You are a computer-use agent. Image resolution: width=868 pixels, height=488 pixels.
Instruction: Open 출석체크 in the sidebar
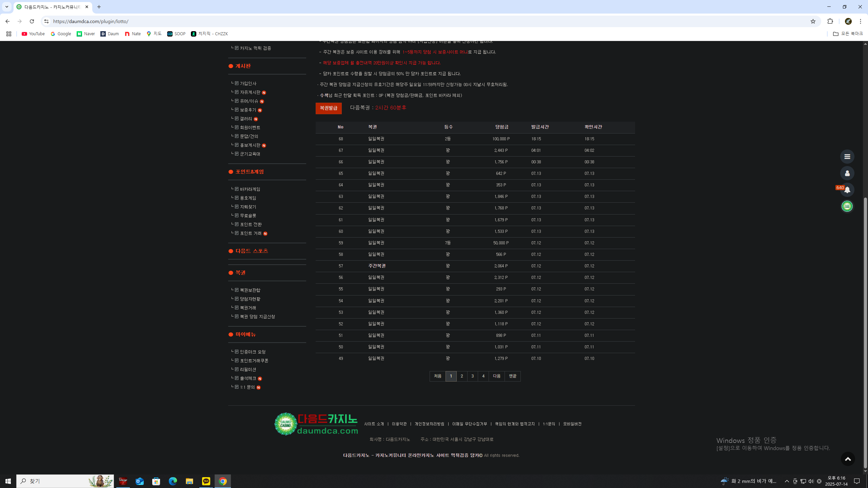tap(248, 379)
